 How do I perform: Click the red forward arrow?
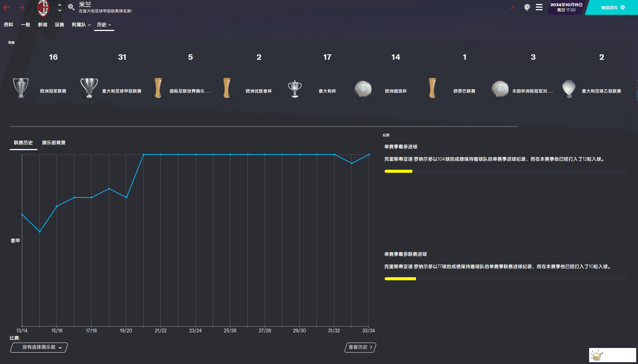pos(21,7)
